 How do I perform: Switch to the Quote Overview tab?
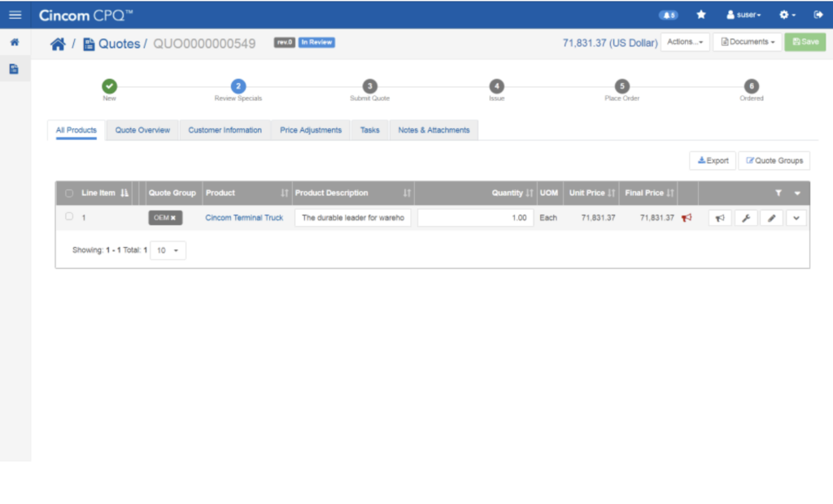[142, 130]
